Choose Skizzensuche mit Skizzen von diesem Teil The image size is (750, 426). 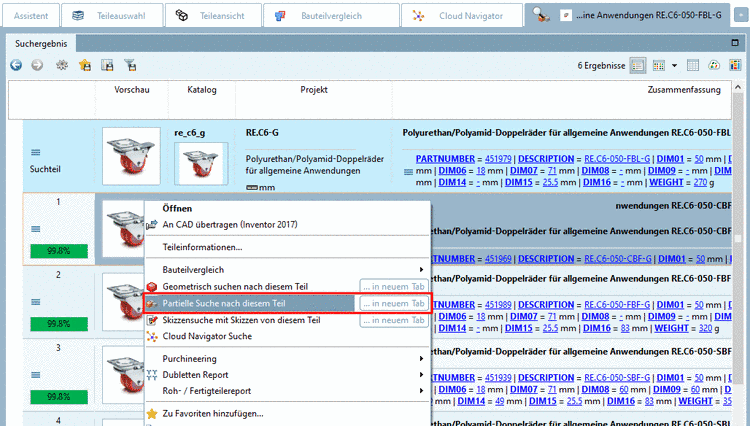click(x=251, y=320)
